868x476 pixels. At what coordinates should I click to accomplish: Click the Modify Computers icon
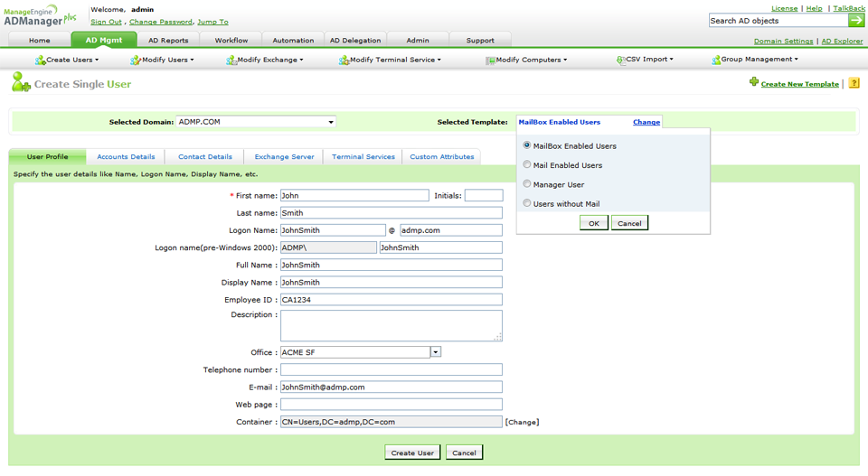[x=490, y=61]
